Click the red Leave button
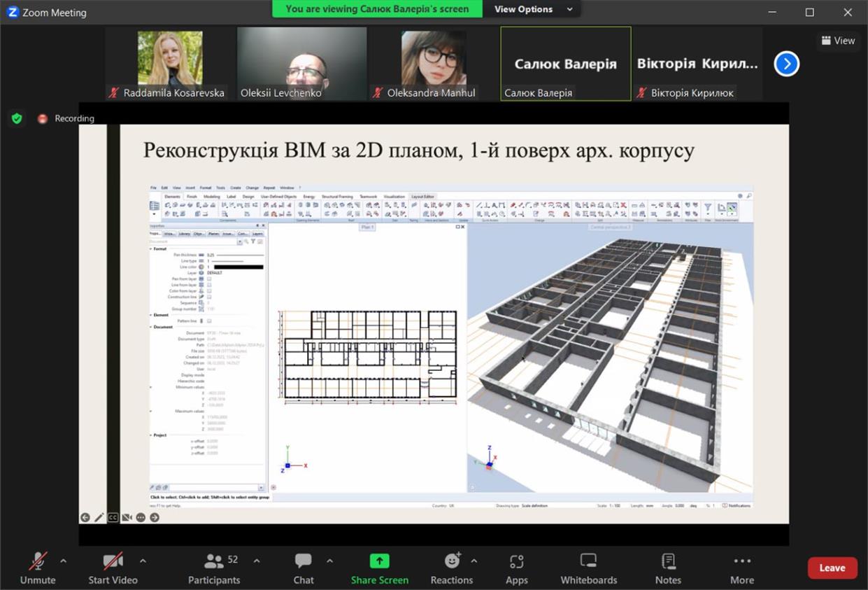 [832, 568]
